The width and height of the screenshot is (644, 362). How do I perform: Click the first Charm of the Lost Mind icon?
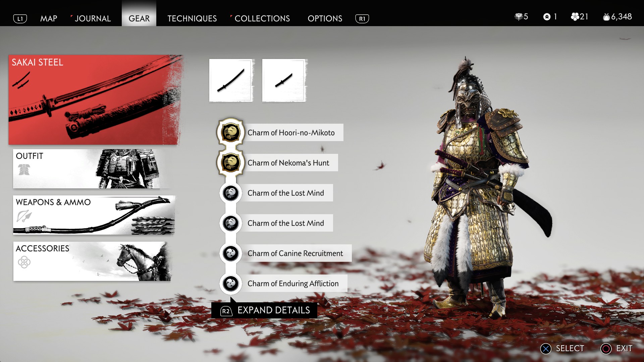(230, 193)
